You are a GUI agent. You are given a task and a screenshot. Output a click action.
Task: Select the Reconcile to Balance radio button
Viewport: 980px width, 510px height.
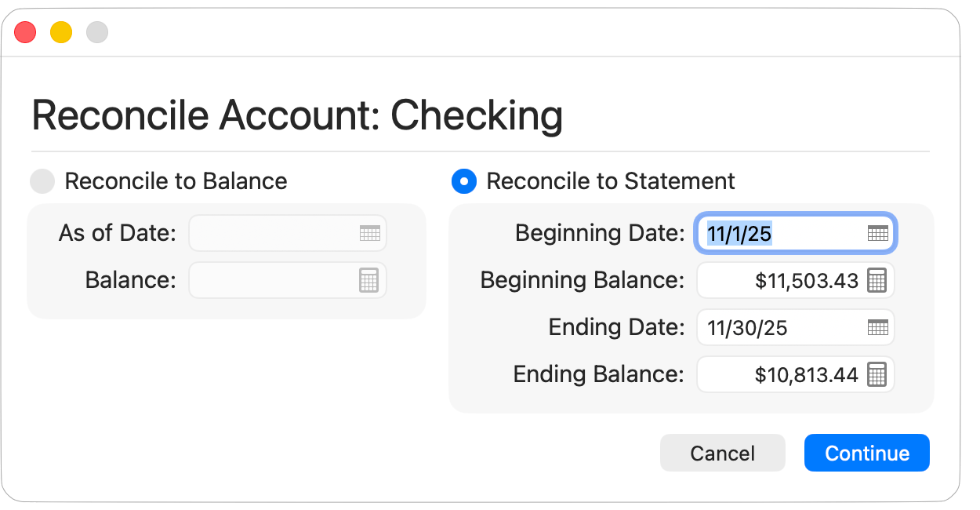(x=43, y=181)
